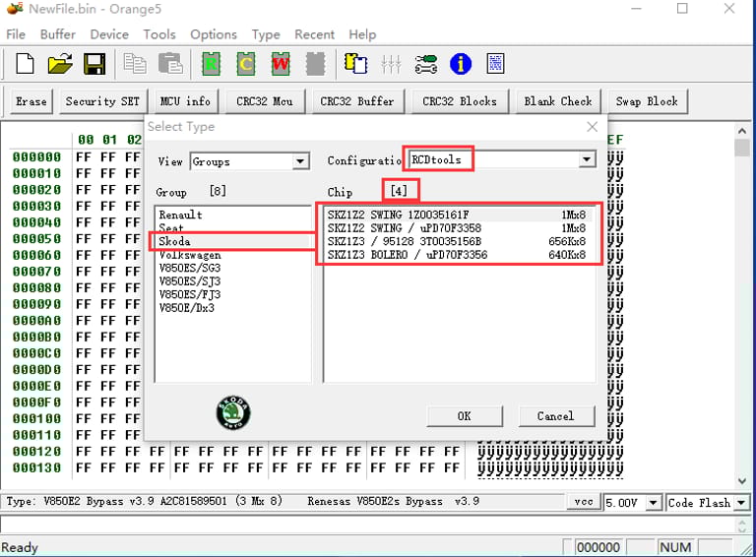Viewport: 756px width, 557px height.
Task: Click the green chip R icon
Action: tap(211, 64)
